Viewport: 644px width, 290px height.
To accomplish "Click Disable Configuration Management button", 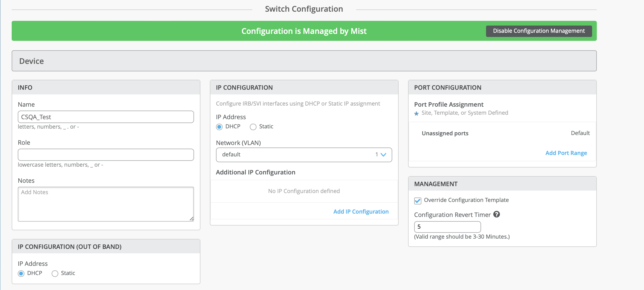I will tap(539, 31).
